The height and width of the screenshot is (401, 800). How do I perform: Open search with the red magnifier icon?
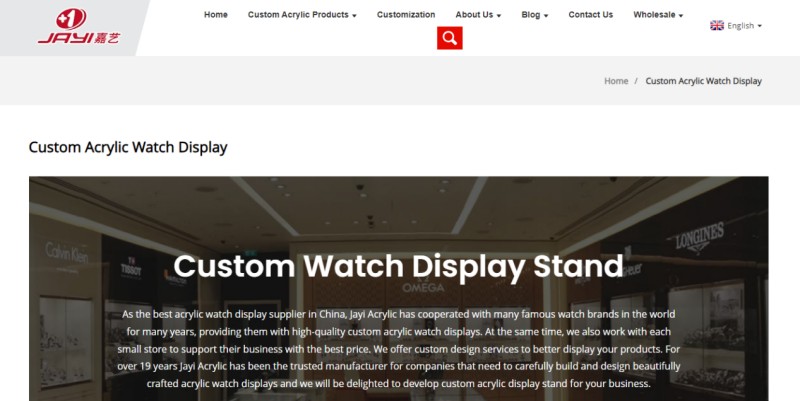pos(449,38)
